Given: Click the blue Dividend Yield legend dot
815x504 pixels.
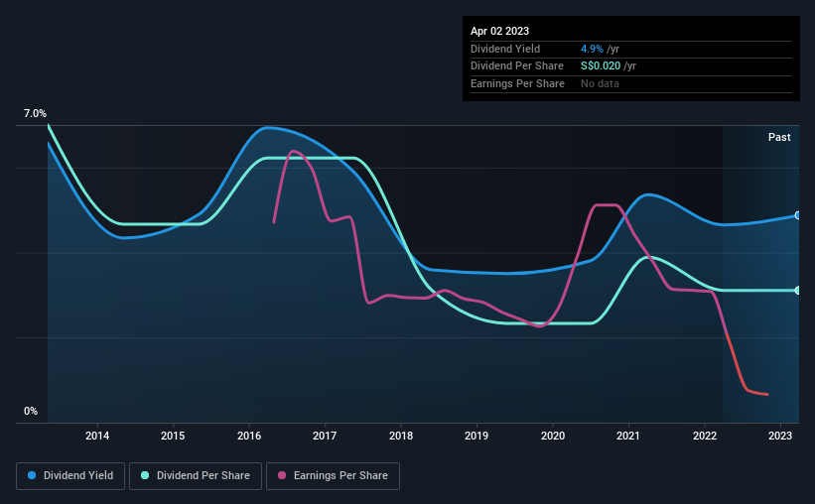Looking at the screenshot, I should click(x=32, y=475).
